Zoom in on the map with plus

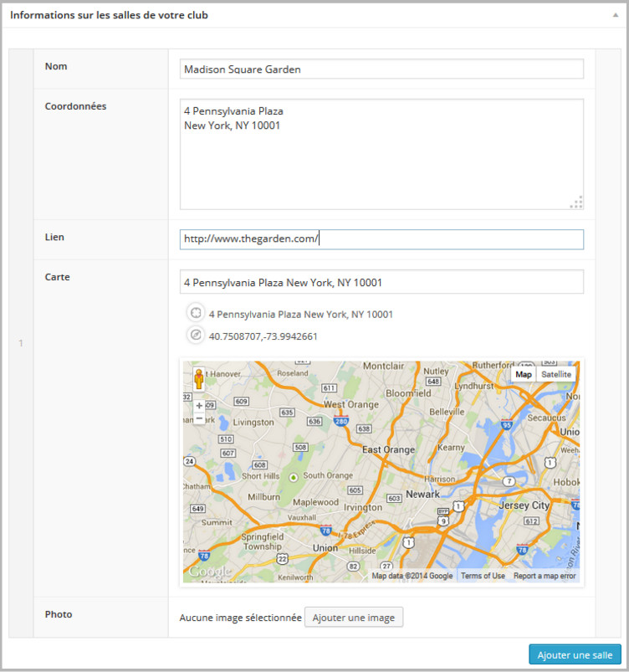click(x=199, y=405)
